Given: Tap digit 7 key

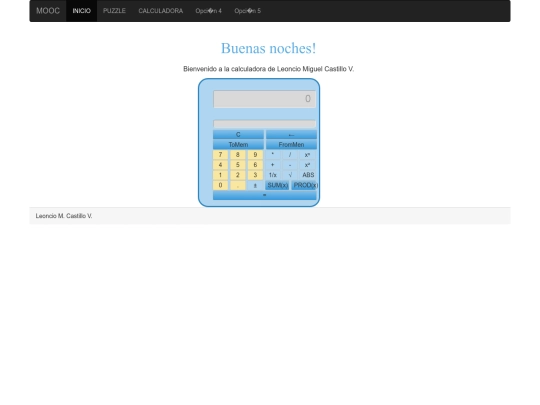Looking at the screenshot, I should click(x=220, y=155).
